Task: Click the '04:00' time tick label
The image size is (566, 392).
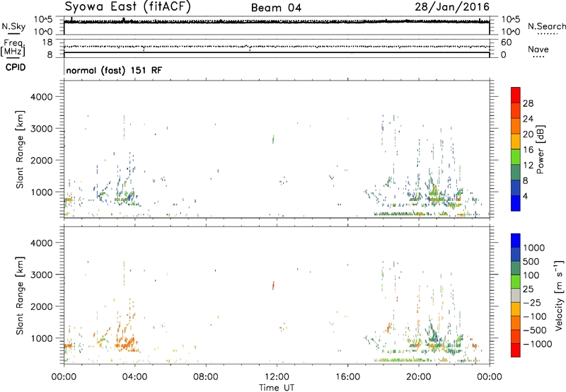Action: click(x=134, y=377)
